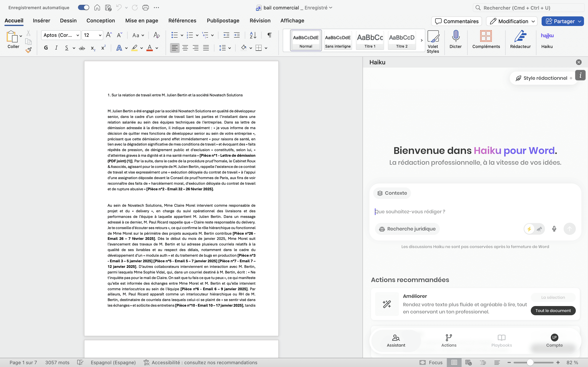Clear all formatting icon
The image size is (588, 367).
[156, 35]
